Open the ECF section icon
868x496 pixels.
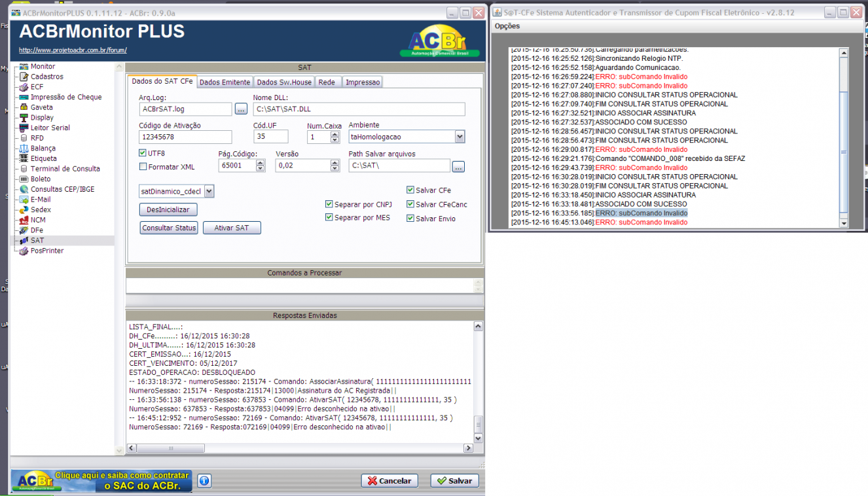24,86
